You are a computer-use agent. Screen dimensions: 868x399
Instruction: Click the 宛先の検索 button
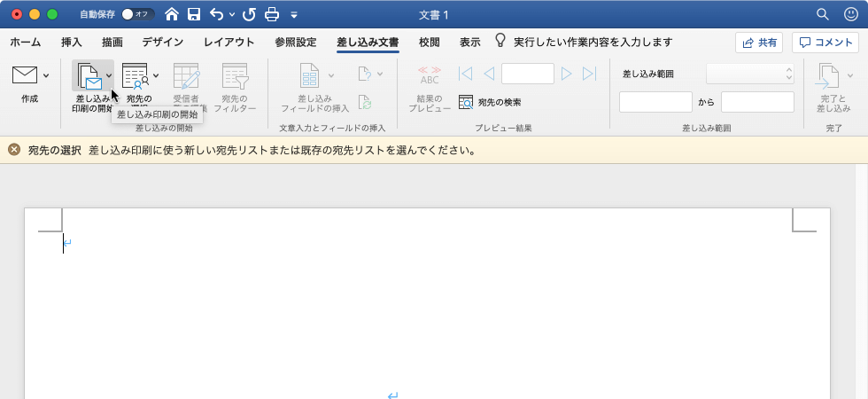pyautogui.click(x=490, y=103)
